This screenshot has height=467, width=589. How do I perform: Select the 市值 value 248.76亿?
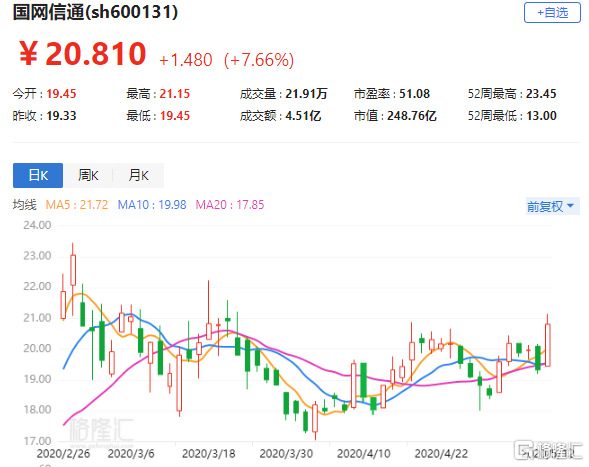pyautogui.click(x=412, y=116)
